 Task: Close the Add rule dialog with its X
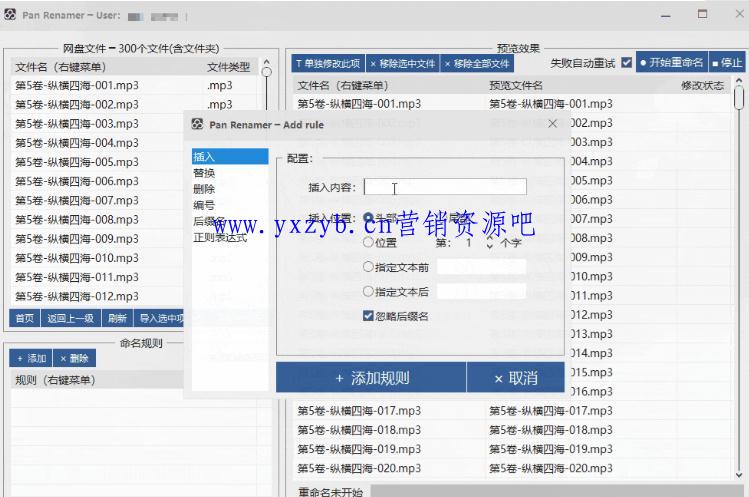552,124
